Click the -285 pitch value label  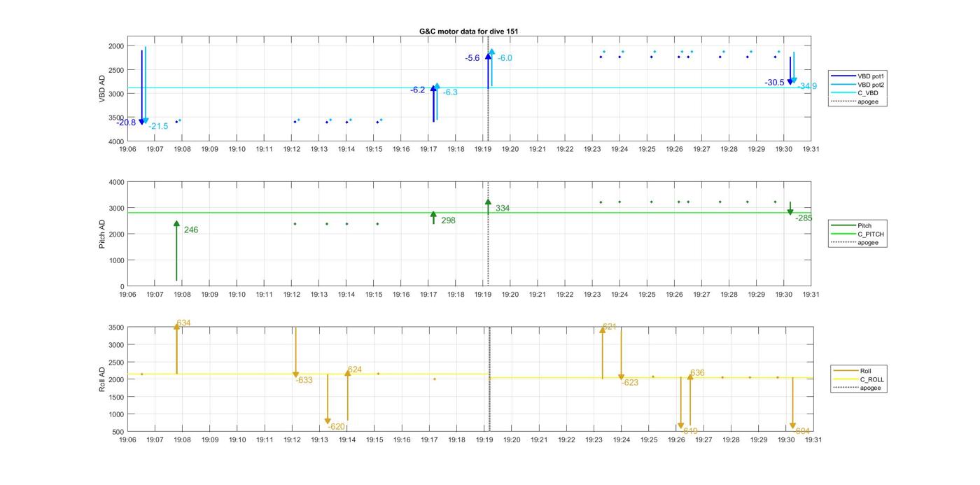click(804, 218)
